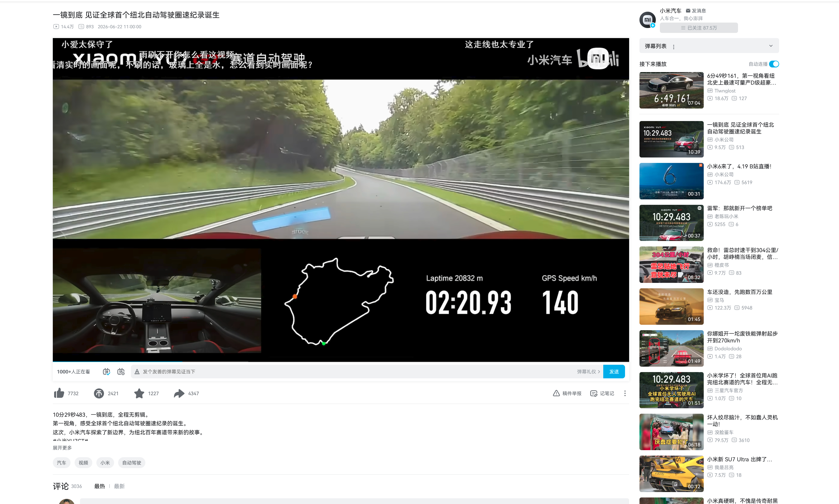The height and width of the screenshot is (504, 839).
Task: Click the UP icon beside Tlwnglost
Action: [x=710, y=91]
